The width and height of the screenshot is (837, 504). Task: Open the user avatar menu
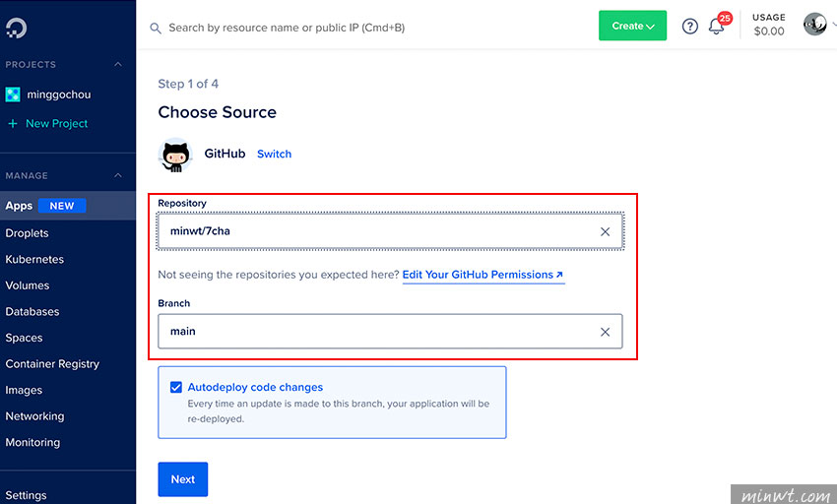(814, 24)
